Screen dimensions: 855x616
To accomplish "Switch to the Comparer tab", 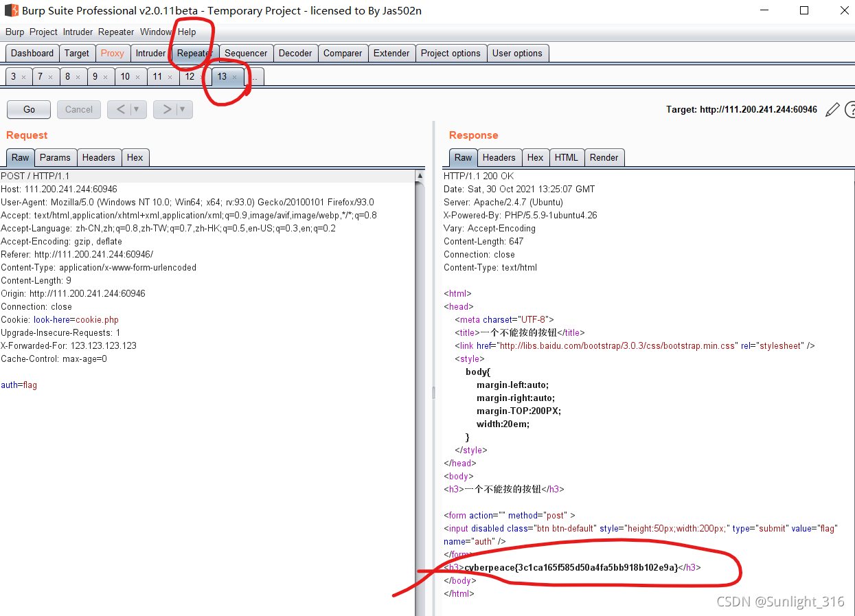I will click(343, 53).
